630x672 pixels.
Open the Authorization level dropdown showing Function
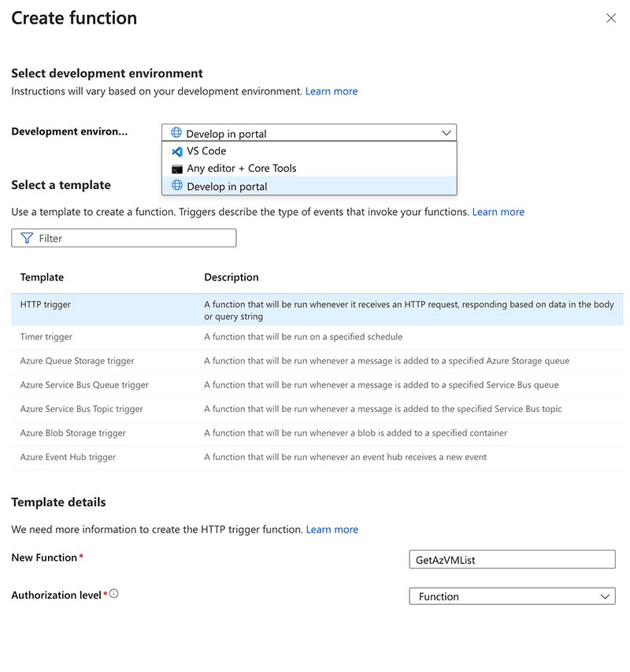512,596
